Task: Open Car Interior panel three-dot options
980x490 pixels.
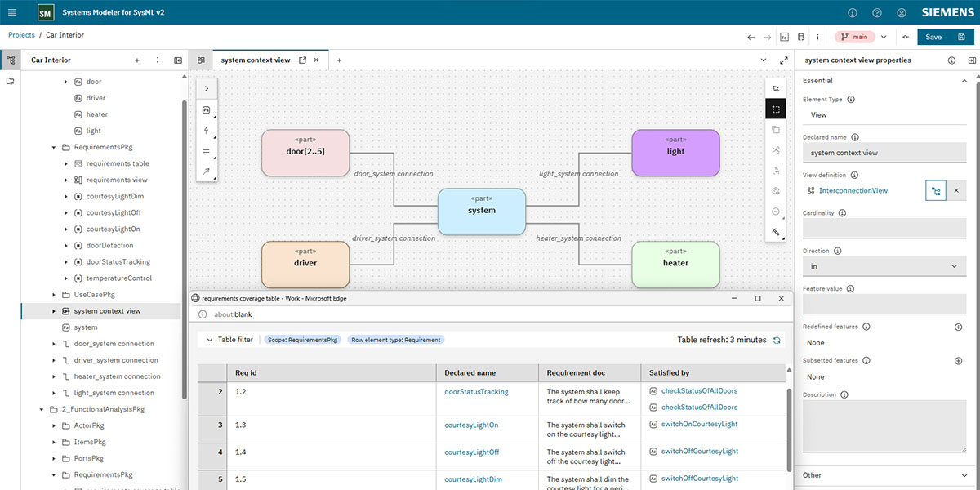Action: tap(158, 60)
